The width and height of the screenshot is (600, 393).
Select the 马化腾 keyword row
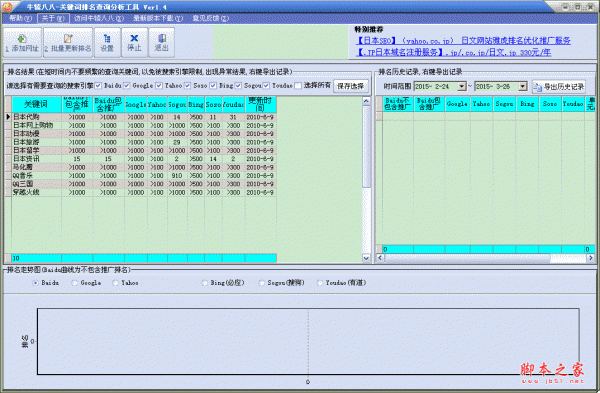[144, 167]
